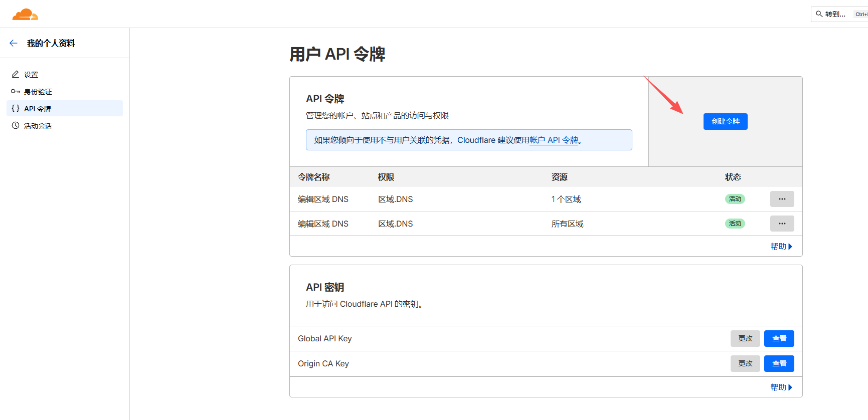Click the 1 个区域 resource cell
The image size is (868, 420).
[x=566, y=199]
